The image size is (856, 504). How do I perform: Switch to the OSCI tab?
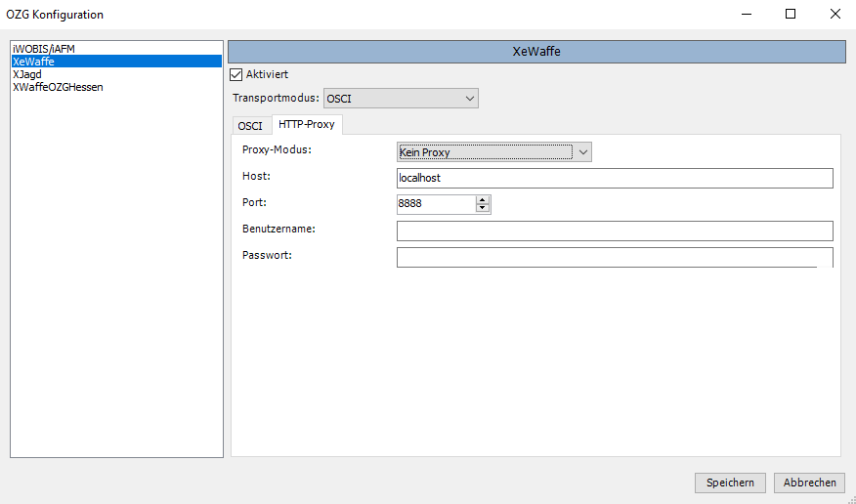tap(250, 125)
